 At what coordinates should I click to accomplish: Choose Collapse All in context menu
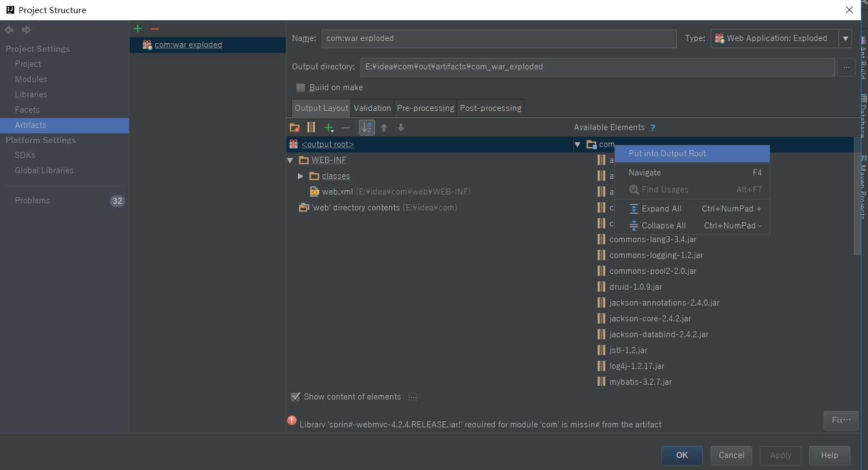(692, 226)
